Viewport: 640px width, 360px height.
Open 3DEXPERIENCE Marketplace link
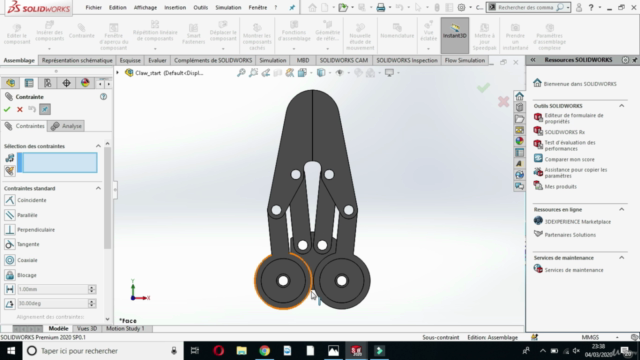(x=578, y=222)
